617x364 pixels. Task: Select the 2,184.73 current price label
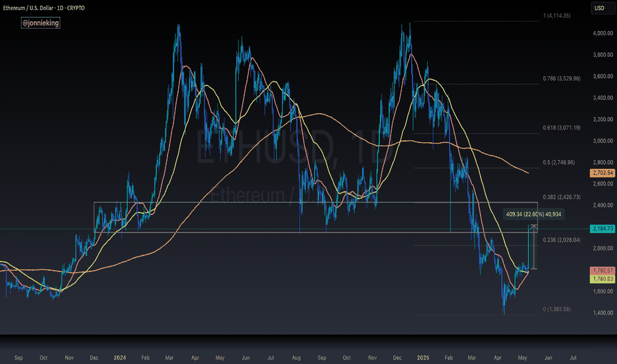[602, 228]
